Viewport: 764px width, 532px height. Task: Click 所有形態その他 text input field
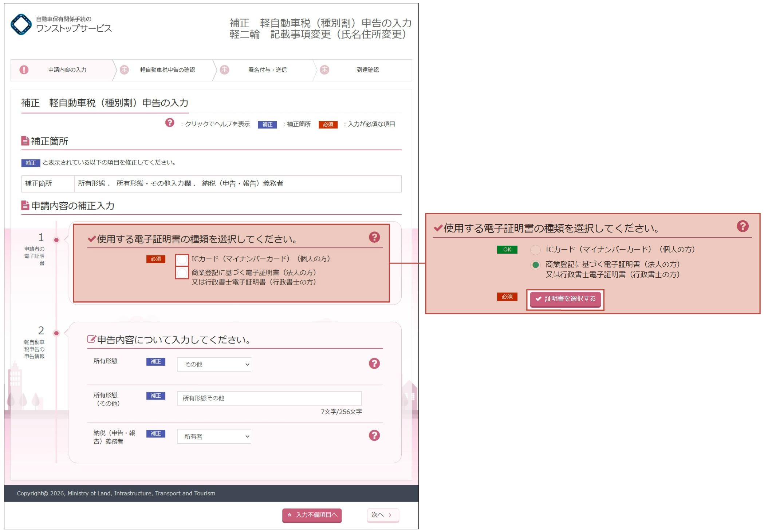click(269, 398)
